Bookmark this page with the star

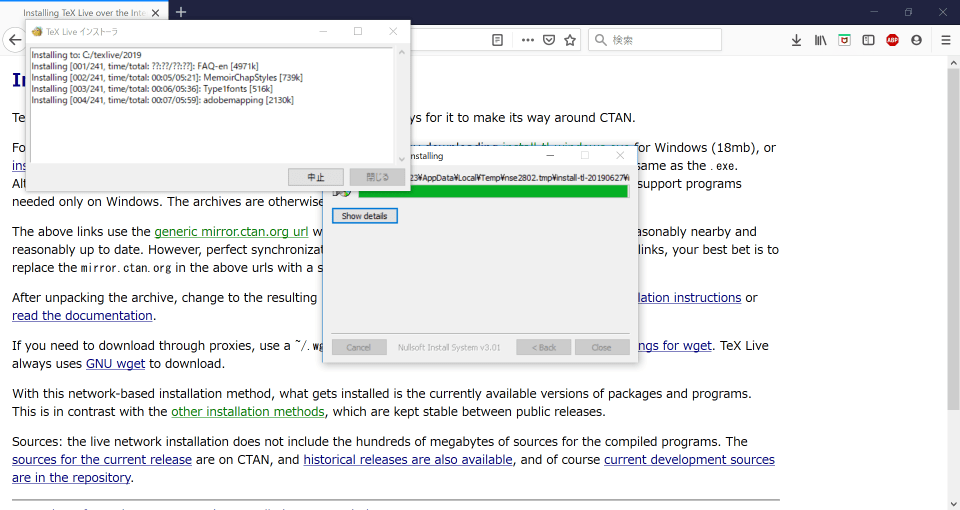pyautogui.click(x=570, y=41)
